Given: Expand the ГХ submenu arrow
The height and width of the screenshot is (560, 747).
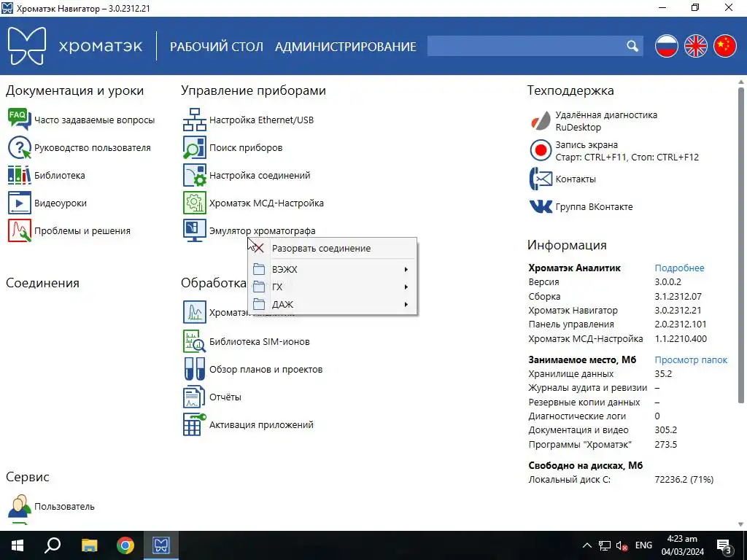Looking at the screenshot, I should point(406,287).
